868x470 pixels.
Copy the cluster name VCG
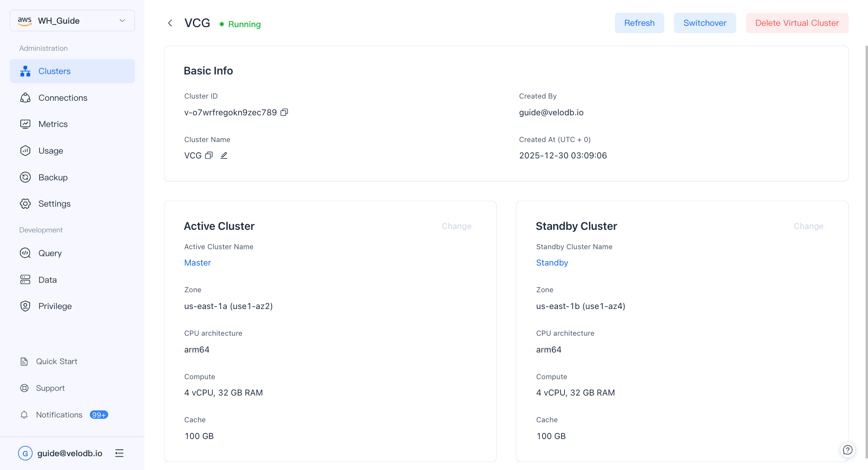pos(209,155)
